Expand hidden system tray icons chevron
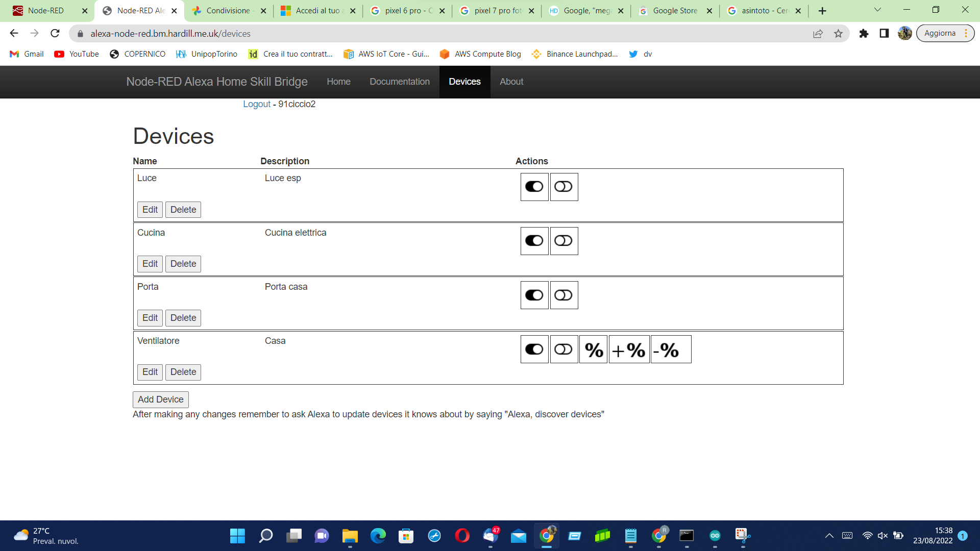Image resolution: width=980 pixels, height=551 pixels. [829, 536]
